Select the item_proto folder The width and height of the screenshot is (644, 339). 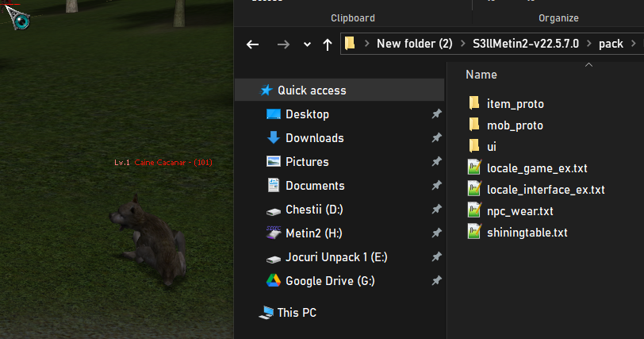click(x=515, y=104)
